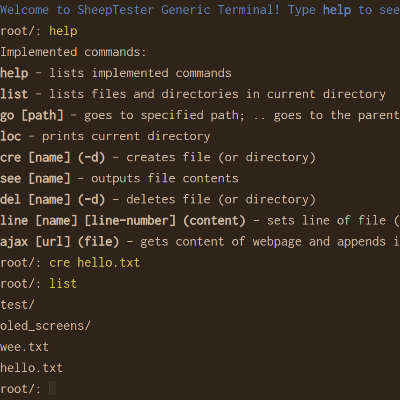Click the 'see [name]' help line
This screenshot has width=400, height=400.
119,178
